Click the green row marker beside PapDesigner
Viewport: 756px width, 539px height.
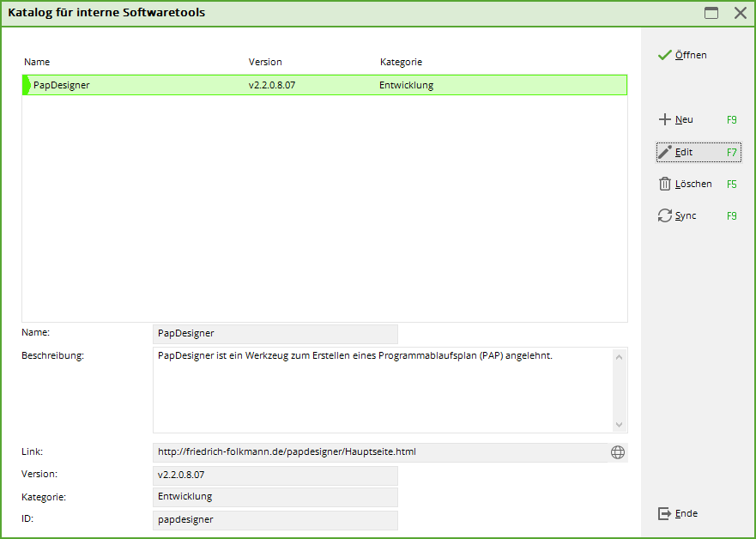(x=27, y=85)
